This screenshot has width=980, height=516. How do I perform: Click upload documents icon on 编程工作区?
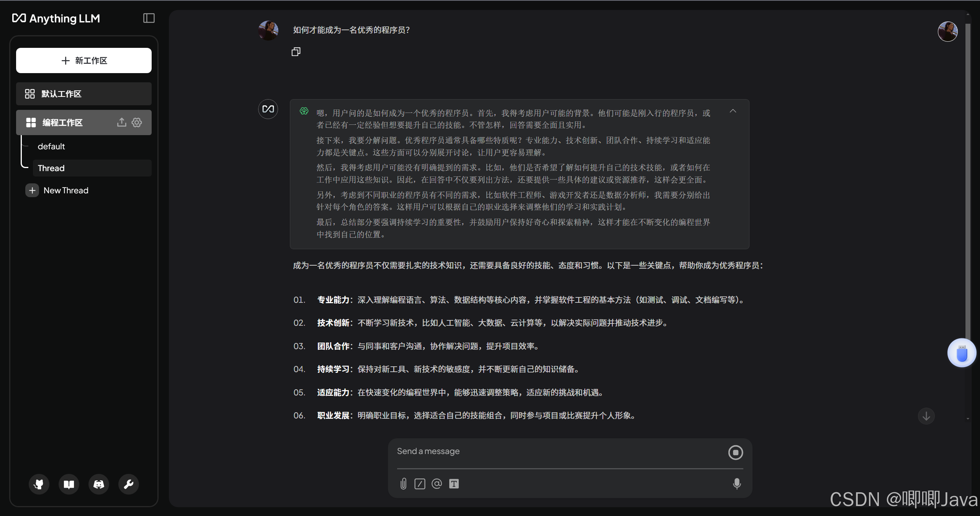[x=121, y=122]
